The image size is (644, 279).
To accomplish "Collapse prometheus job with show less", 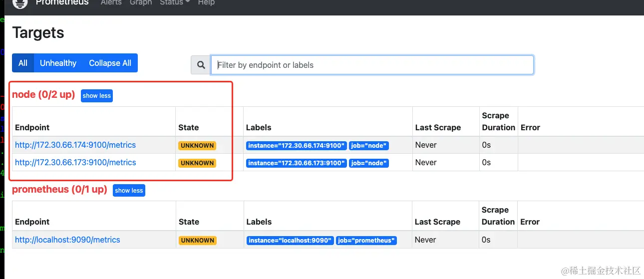I will 129,190.
